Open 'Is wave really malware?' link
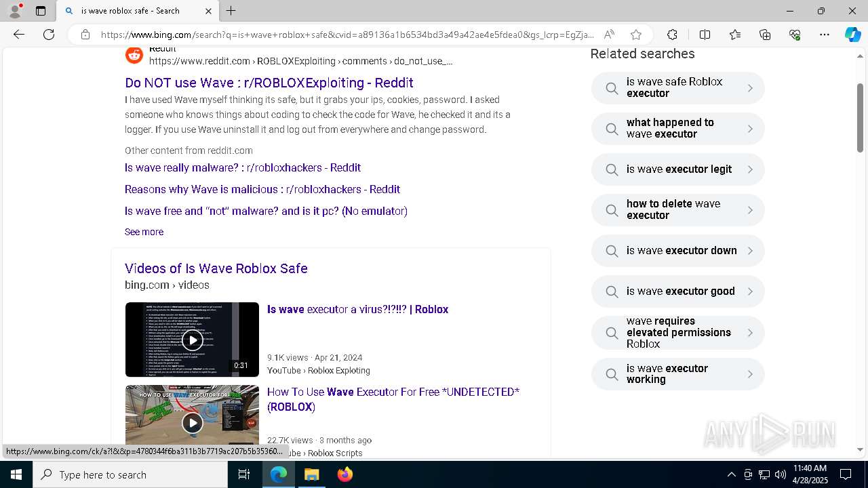This screenshot has height=488, width=868. click(x=243, y=167)
